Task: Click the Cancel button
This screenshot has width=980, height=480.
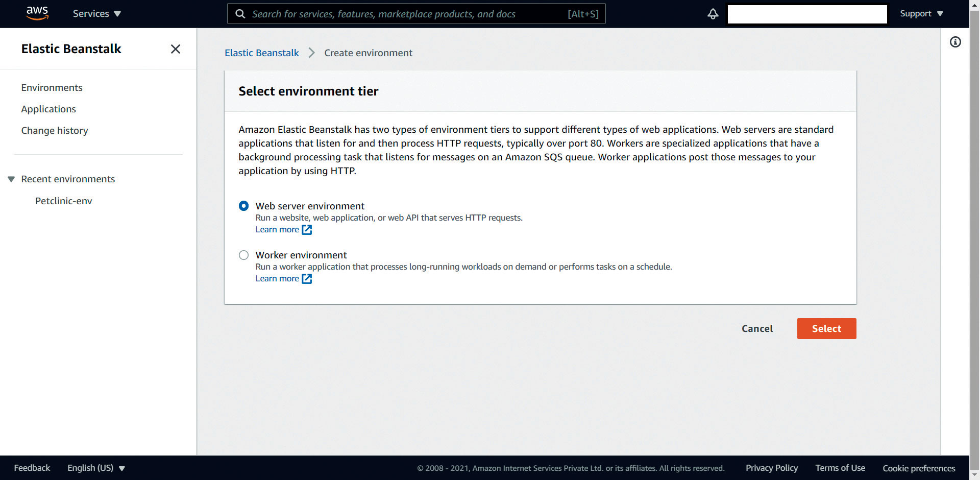Action: click(757, 328)
